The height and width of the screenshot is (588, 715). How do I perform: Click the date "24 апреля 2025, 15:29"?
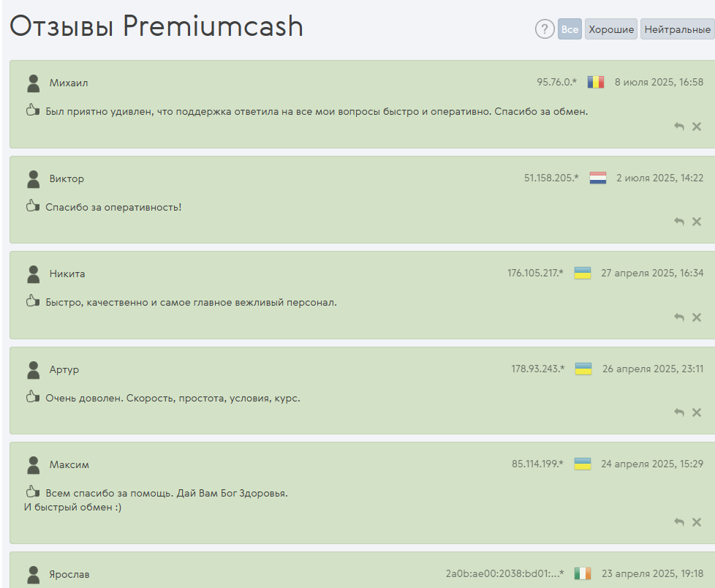[652, 464]
